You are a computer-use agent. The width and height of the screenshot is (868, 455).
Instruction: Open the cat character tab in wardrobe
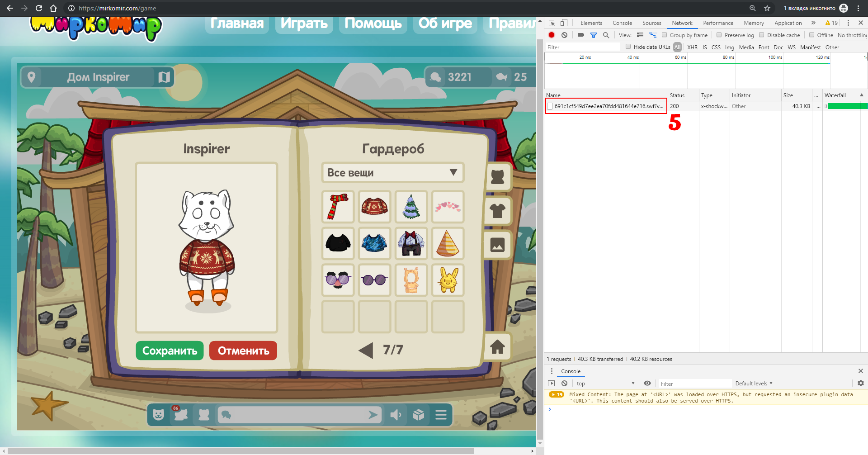pyautogui.click(x=497, y=177)
